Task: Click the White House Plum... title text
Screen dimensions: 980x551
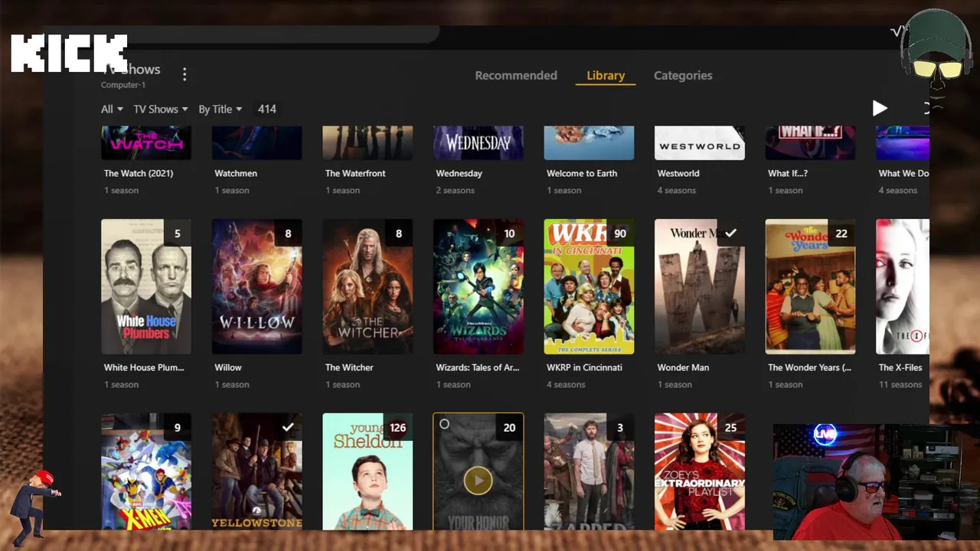Action: 144,368
